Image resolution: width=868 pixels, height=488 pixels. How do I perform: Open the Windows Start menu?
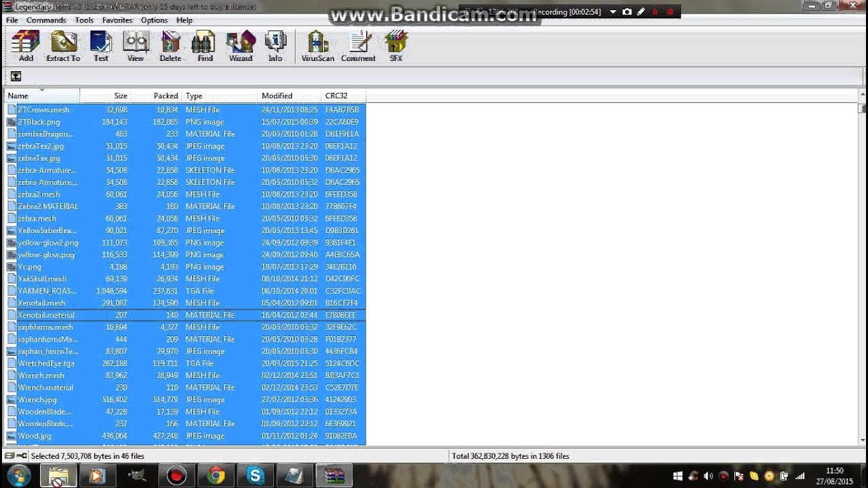pyautogui.click(x=18, y=476)
